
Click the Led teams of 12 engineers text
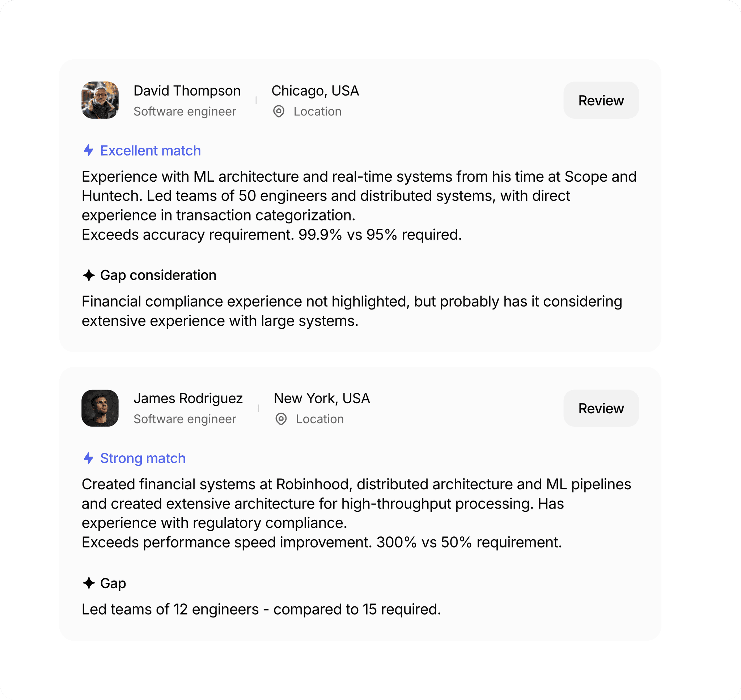pos(262,610)
